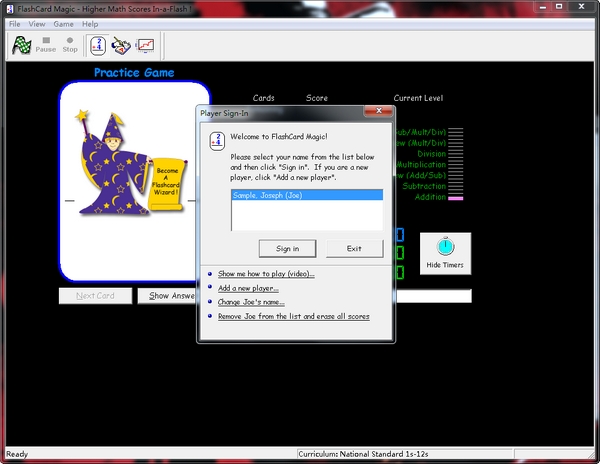
Task: Click the checkered flag start game icon
Action: pyautogui.click(x=21, y=45)
